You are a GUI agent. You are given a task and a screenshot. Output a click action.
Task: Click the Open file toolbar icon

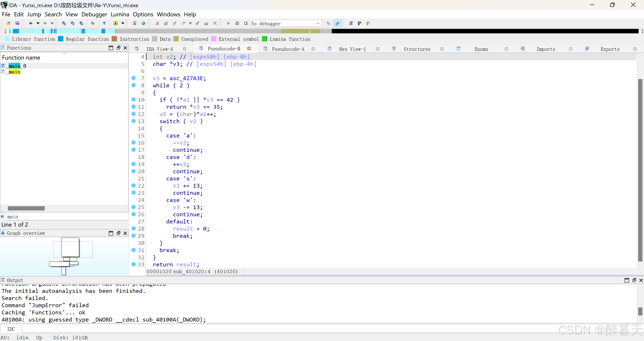(x=8, y=23)
